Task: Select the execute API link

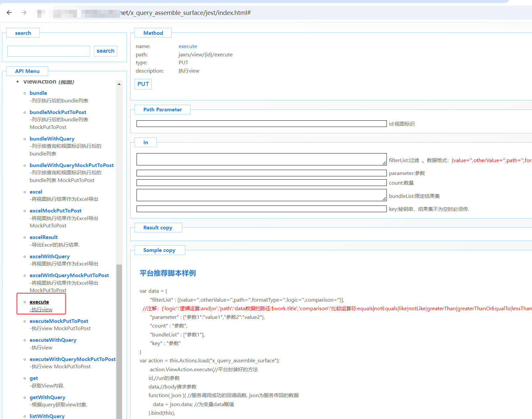Action: pyautogui.click(x=39, y=302)
